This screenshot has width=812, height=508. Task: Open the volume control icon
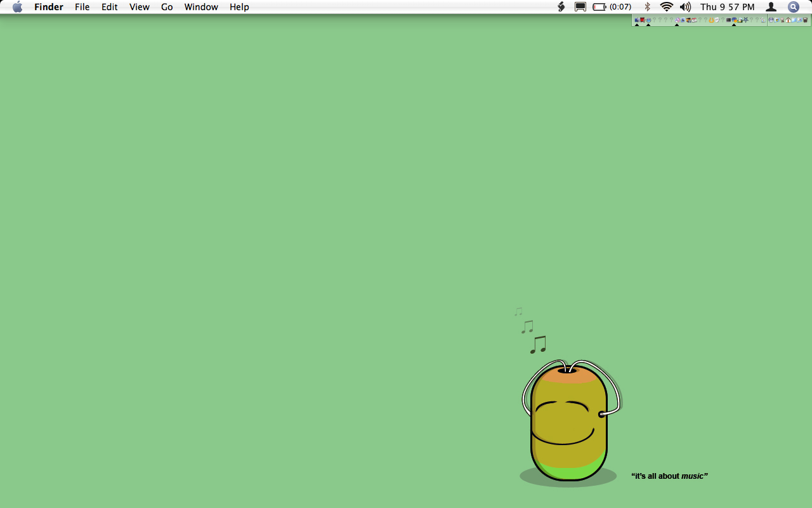(685, 7)
